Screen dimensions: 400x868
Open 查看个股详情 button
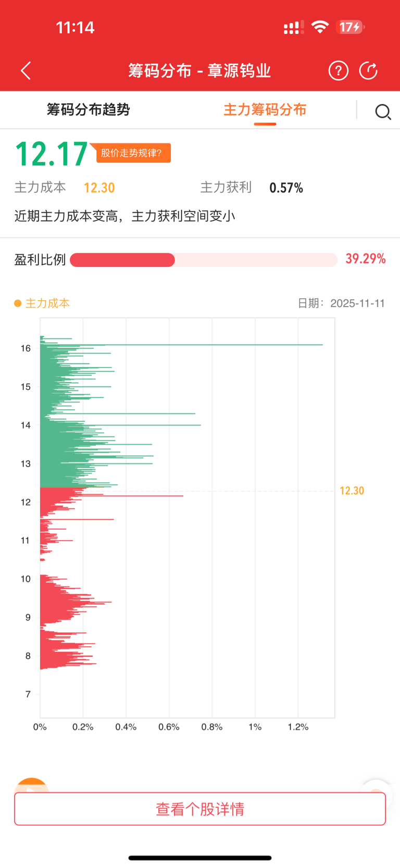200,809
